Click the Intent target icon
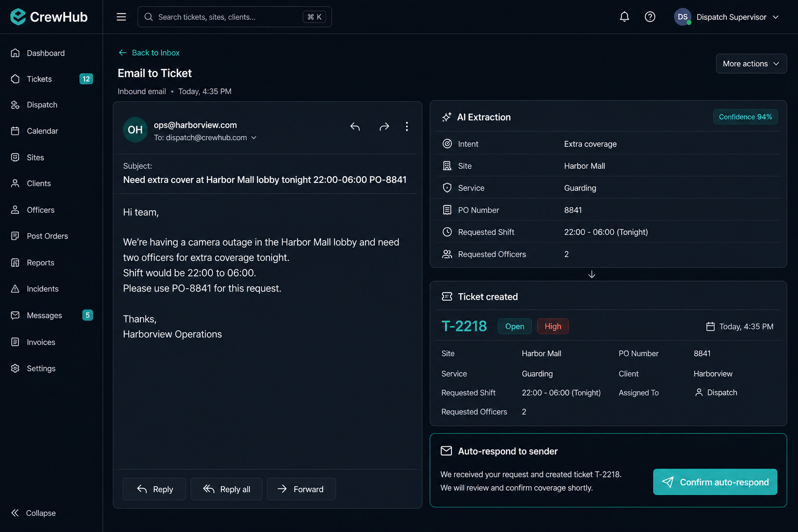 (447, 144)
